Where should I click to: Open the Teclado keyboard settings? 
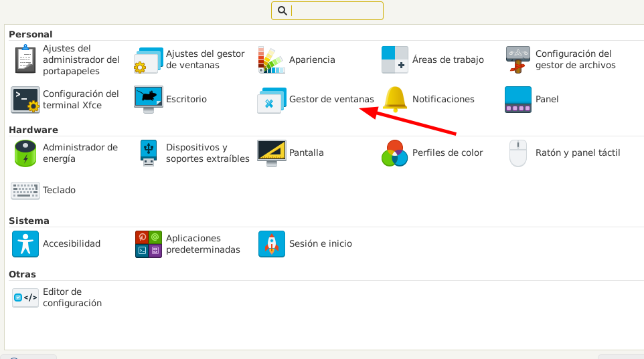coord(25,191)
